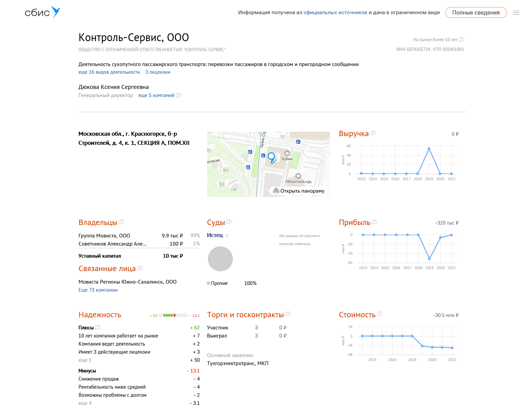Click Рентабельность ниже средней item
527x420 pixels.
(139, 387)
